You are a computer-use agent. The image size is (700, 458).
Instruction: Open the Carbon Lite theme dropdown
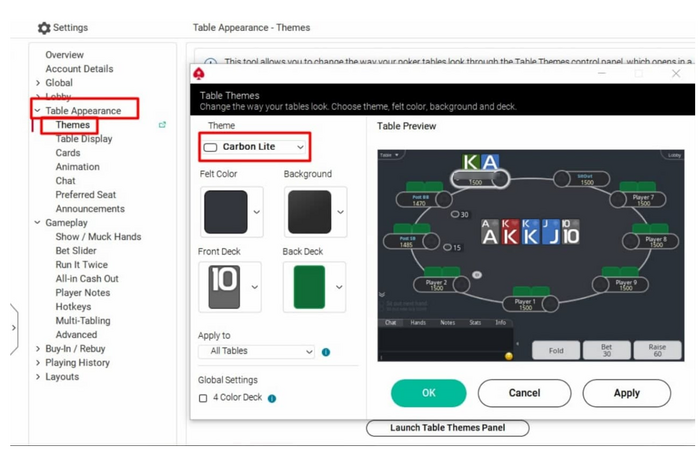click(254, 147)
